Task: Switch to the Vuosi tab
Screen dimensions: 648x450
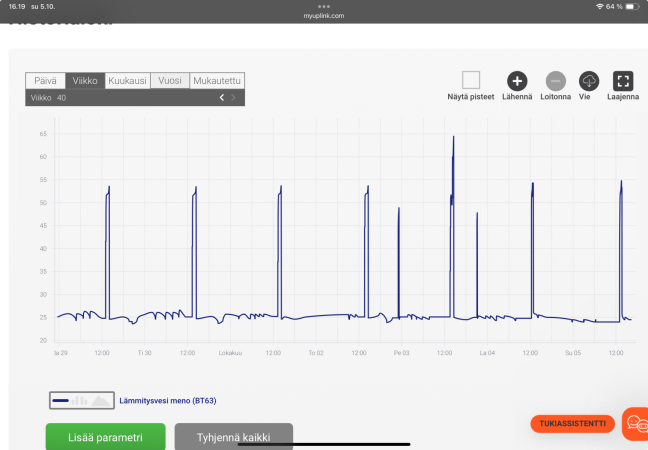Action: click(170, 81)
